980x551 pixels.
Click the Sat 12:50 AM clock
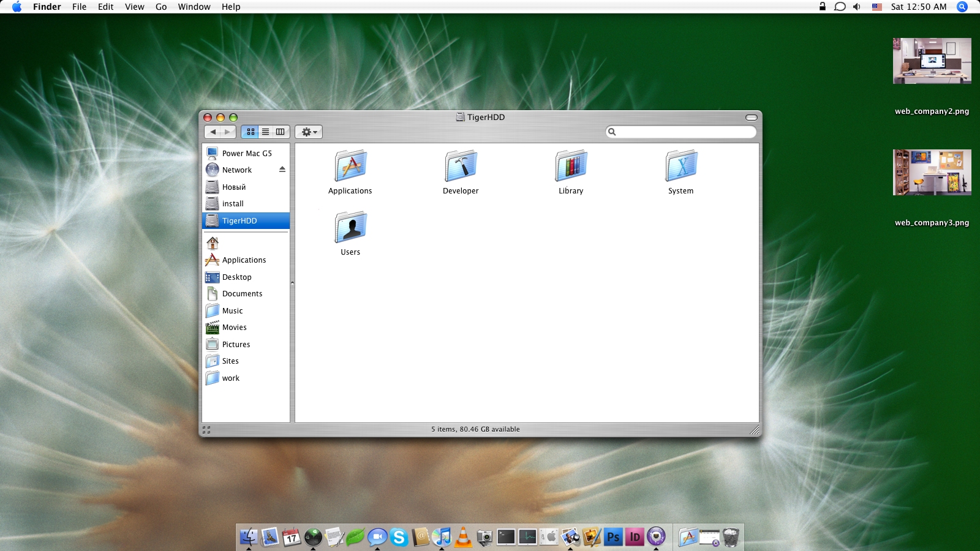919,7
